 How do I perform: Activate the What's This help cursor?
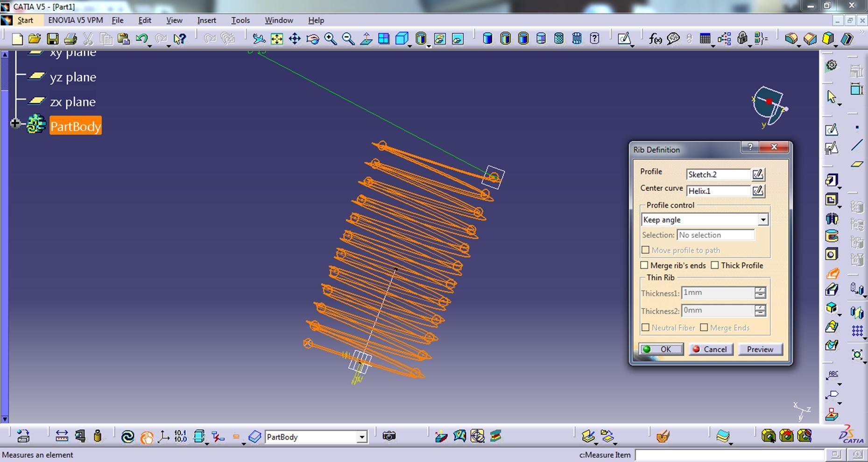point(180,39)
